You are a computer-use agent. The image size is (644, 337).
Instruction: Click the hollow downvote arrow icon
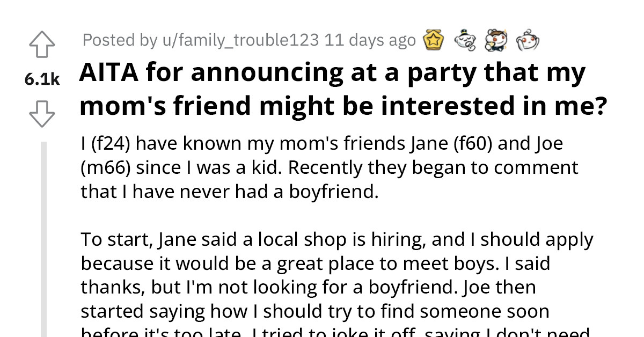(42, 113)
